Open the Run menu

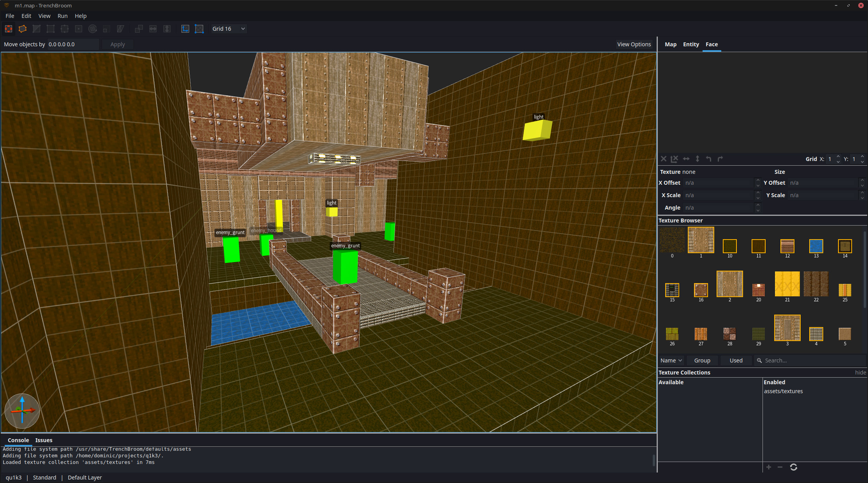[62, 16]
